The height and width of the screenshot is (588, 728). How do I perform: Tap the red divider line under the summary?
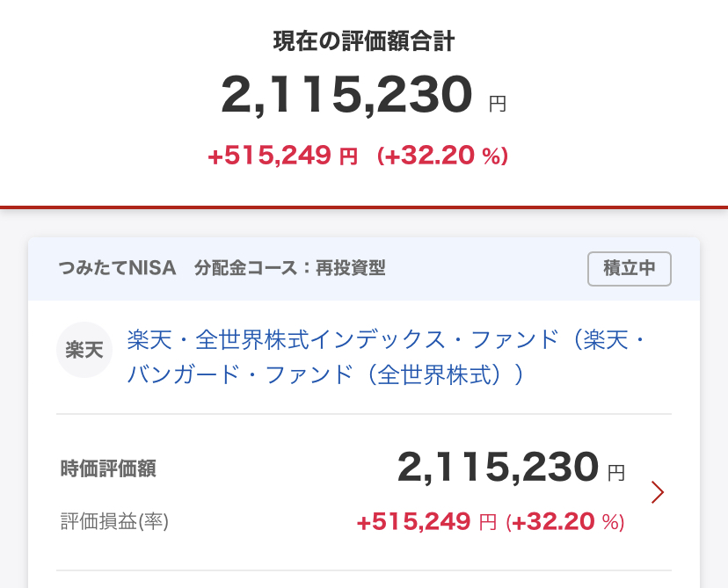coord(364,207)
